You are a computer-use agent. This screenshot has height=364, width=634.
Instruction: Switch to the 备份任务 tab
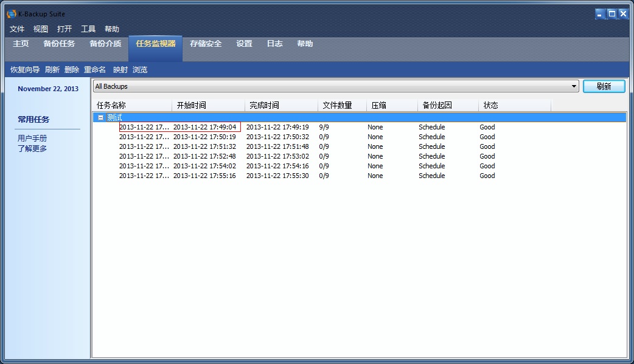point(59,44)
